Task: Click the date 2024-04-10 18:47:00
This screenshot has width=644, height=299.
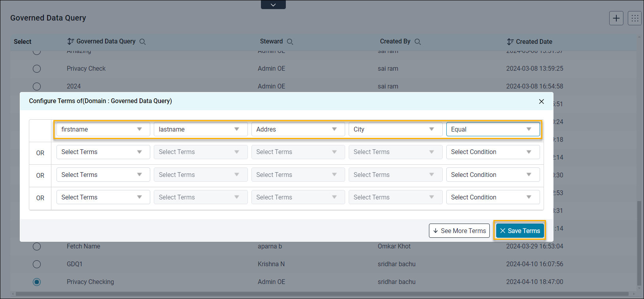Action: (535, 282)
